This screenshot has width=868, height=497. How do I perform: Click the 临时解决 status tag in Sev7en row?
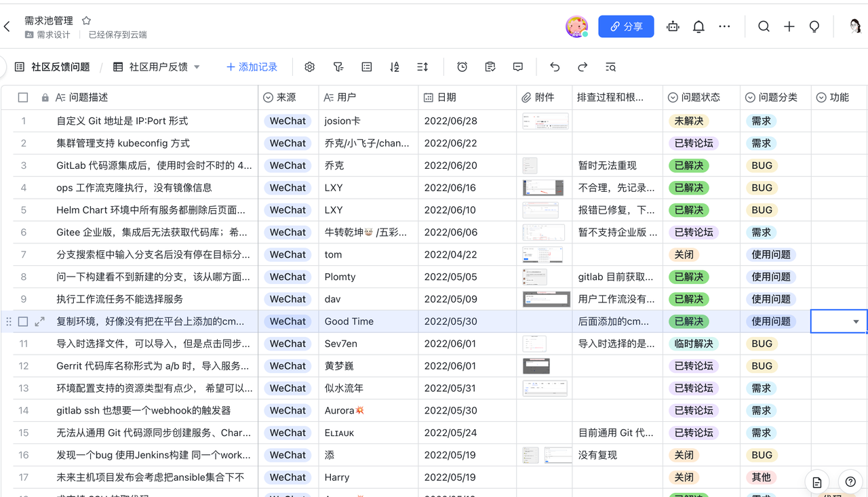click(693, 344)
